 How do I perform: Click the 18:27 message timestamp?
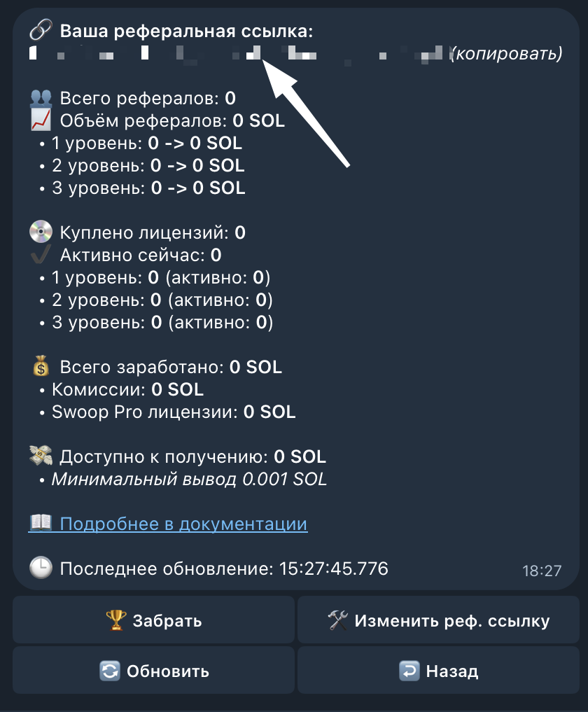542,571
